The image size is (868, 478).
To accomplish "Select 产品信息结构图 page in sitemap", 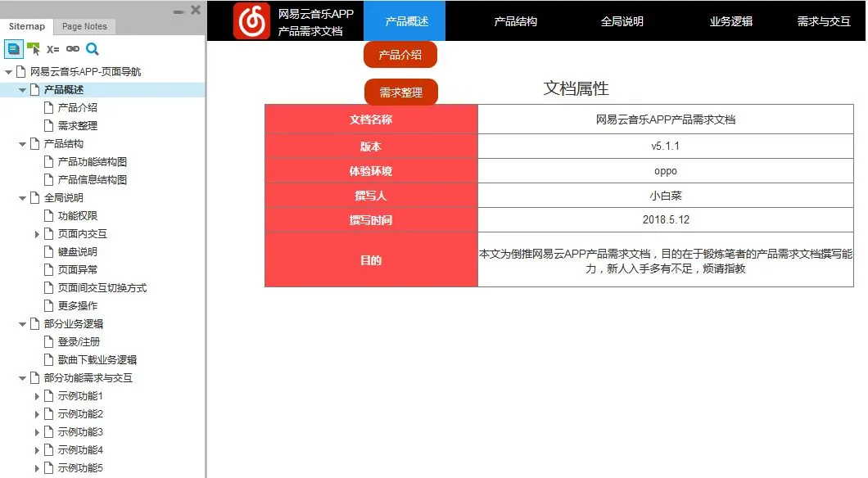I will [x=93, y=180].
